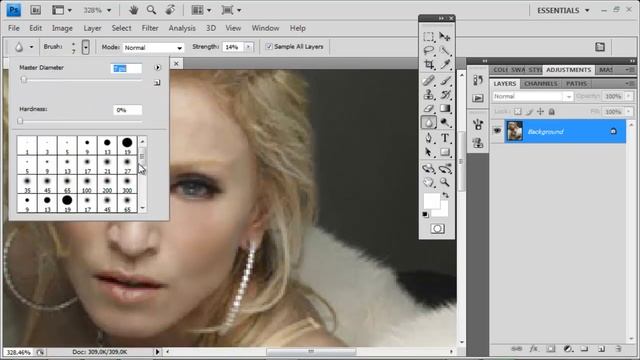Select the History Brush tool

click(444, 94)
